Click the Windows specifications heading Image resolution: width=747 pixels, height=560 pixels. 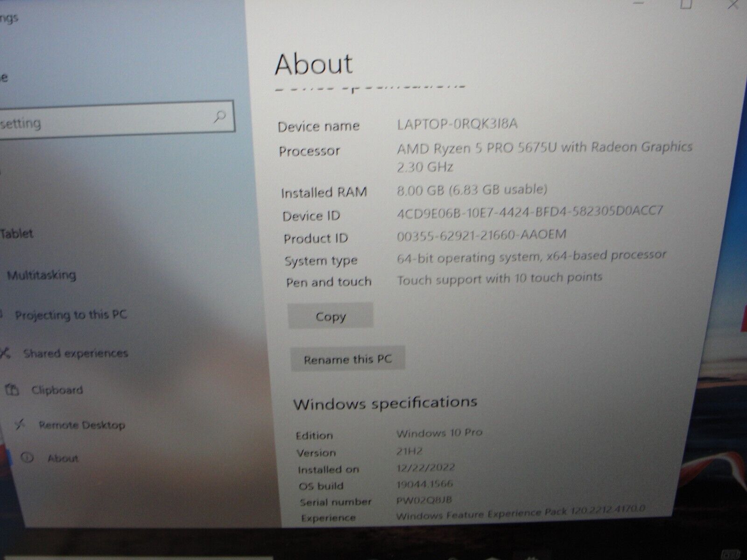[385, 403]
